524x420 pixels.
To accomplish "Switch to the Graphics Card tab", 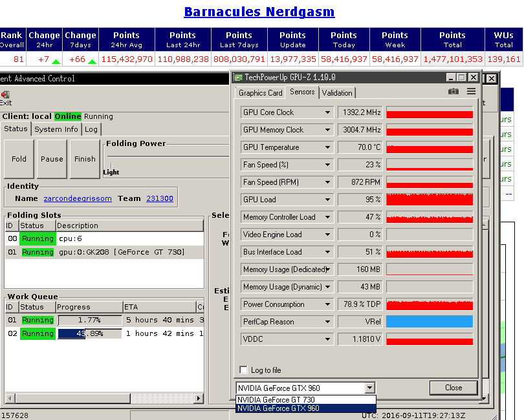I will 260,93.
